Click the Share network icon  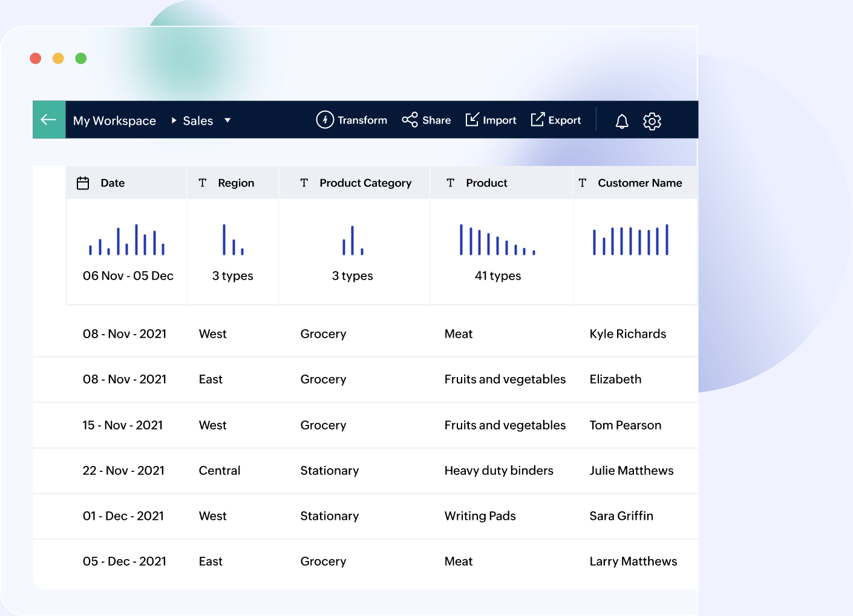pos(410,120)
